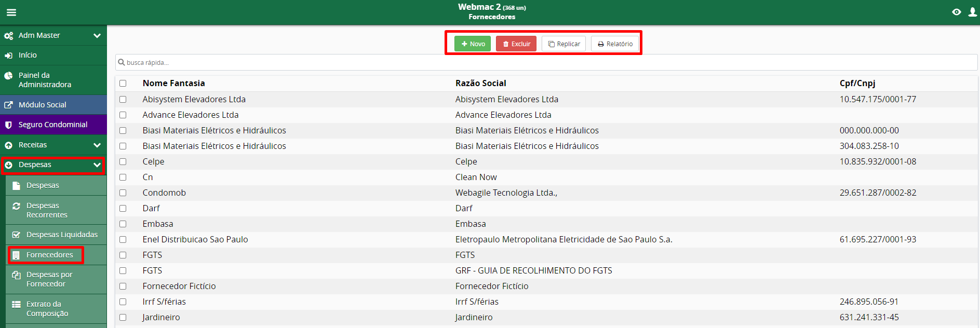Click the Início sign-in arrow icon
The image size is (980, 328).
click(x=8, y=56)
